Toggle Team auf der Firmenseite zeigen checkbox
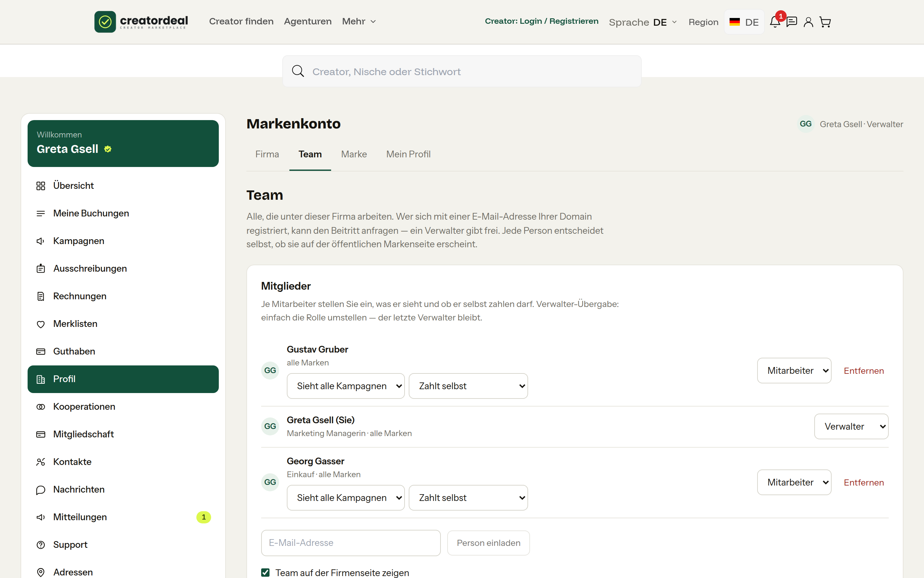The height and width of the screenshot is (578, 924). (265, 572)
